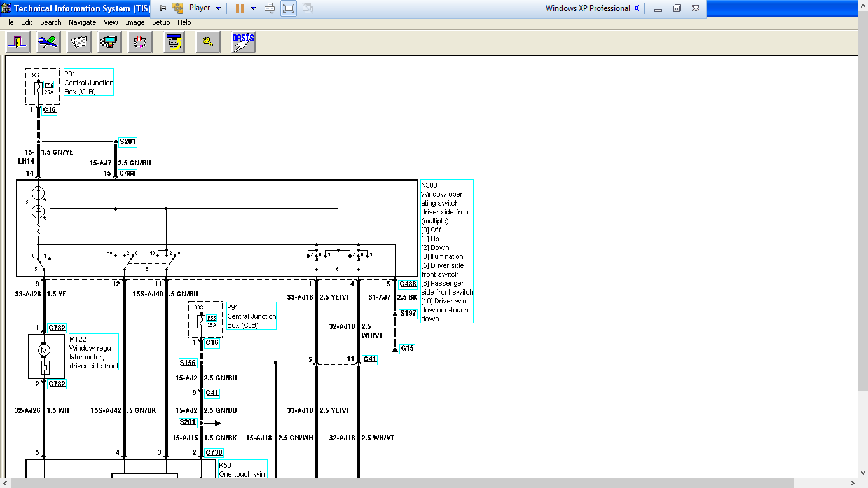Open the View menu
Viewport: 868px width, 488px height.
pos(111,22)
